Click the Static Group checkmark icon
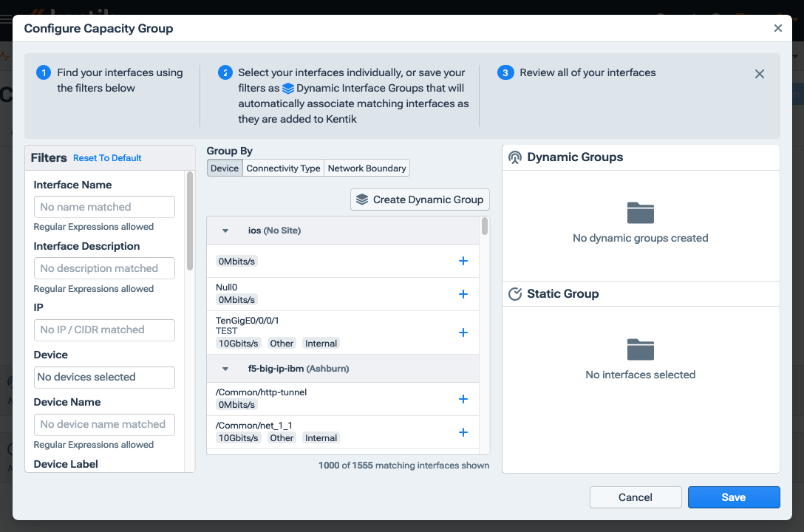The height and width of the screenshot is (532, 804). (x=515, y=293)
